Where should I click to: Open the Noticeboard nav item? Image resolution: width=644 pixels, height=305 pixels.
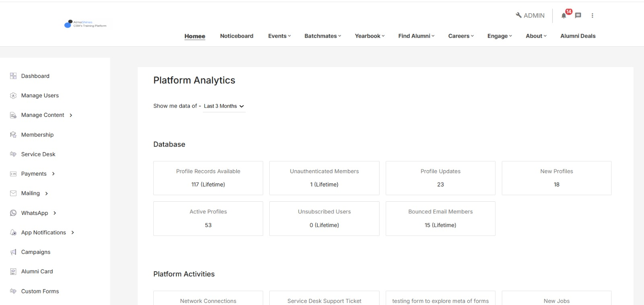click(x=237, y=36)
